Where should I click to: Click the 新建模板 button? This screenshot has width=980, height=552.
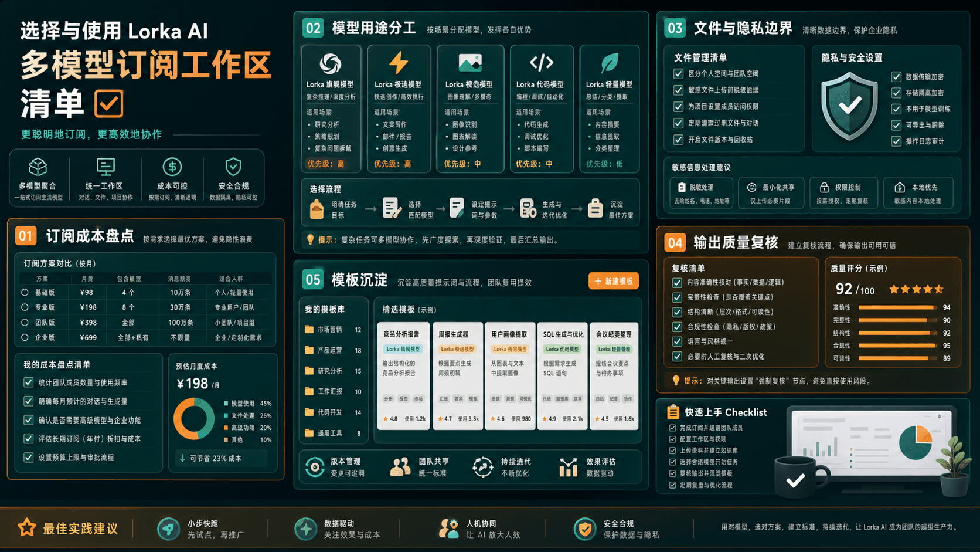614,281
